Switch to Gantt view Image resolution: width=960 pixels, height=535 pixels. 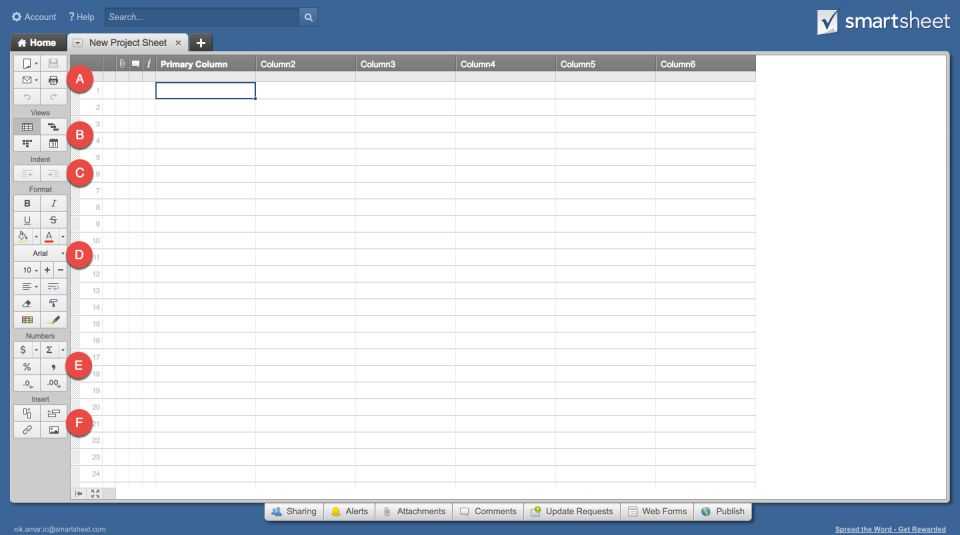click(x=53, y=127)
